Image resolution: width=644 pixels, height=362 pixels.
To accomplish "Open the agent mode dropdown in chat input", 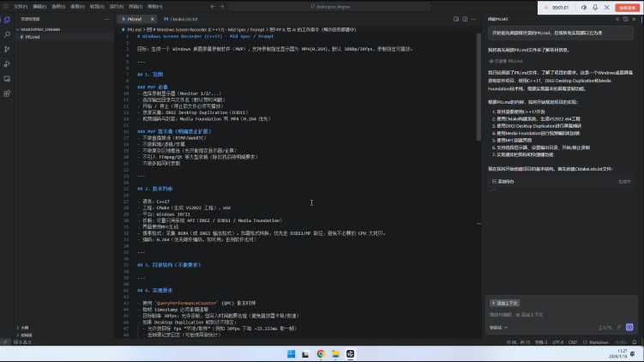I will [x=498, y=328].
